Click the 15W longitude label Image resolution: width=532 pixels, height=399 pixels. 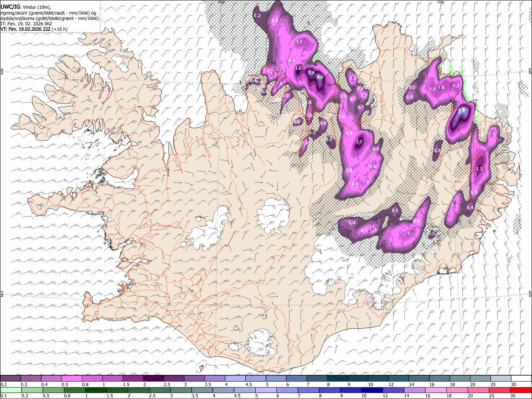click(x=440, y=2)
